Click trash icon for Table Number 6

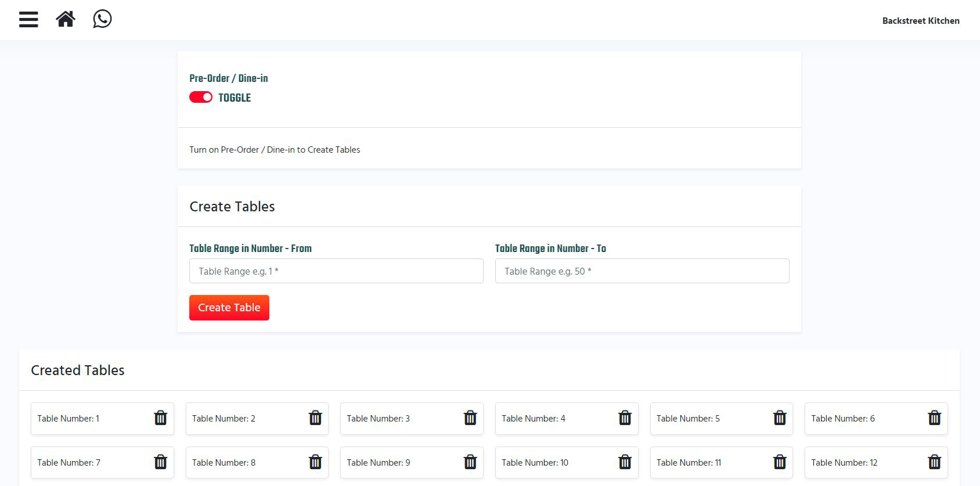[x=934, y=418]
